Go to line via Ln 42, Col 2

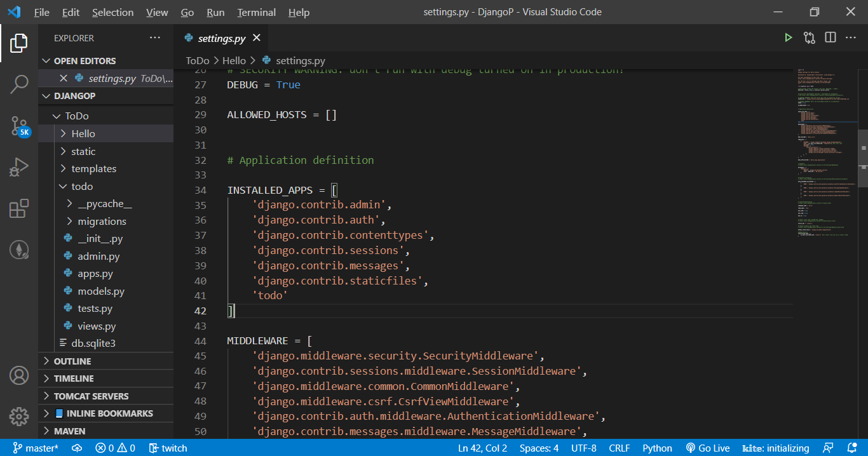[x=482, y=448]
